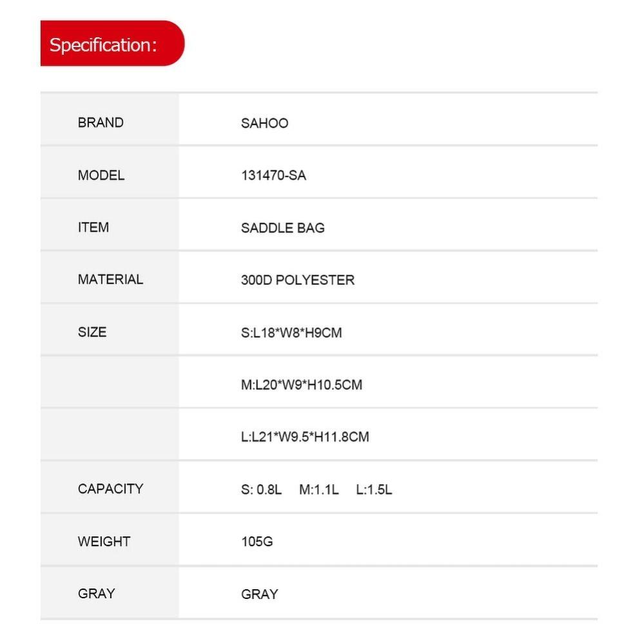Click the small size S:L18*W8*H9CM

(291, 333)
